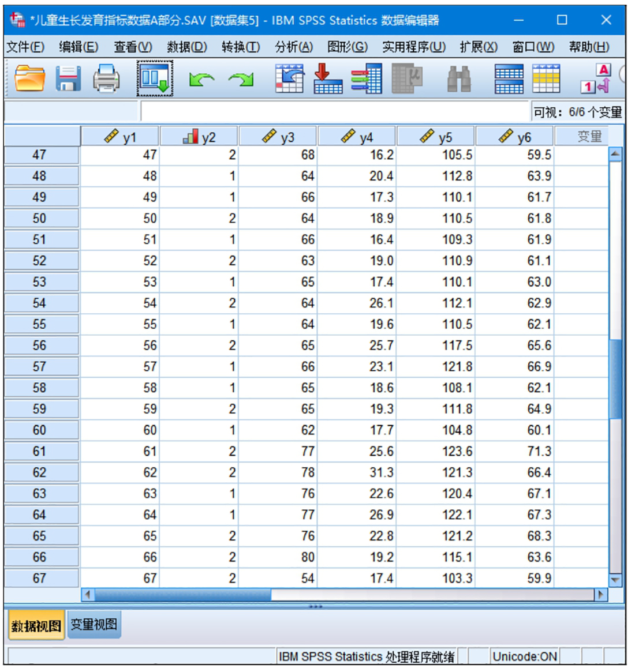Redo the action with the right green arrow
635x672 pixels.
tap(241, 79)
